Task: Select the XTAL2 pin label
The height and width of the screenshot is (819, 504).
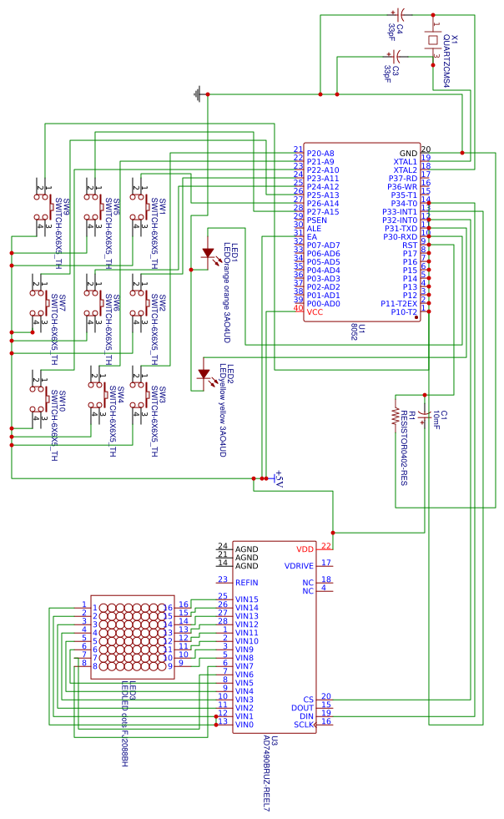Action: (x=406, y=170)
